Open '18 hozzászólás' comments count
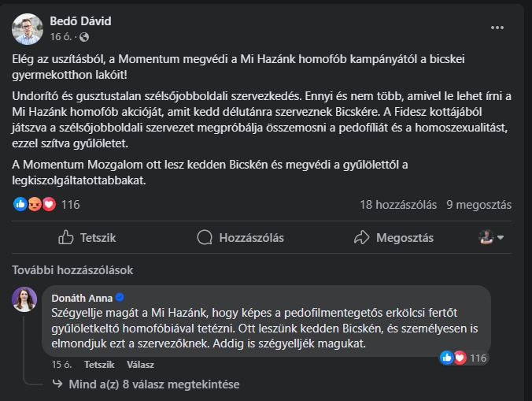Image resolution: width=532 pixels, height=401 pixels. (x=398, y=205)
